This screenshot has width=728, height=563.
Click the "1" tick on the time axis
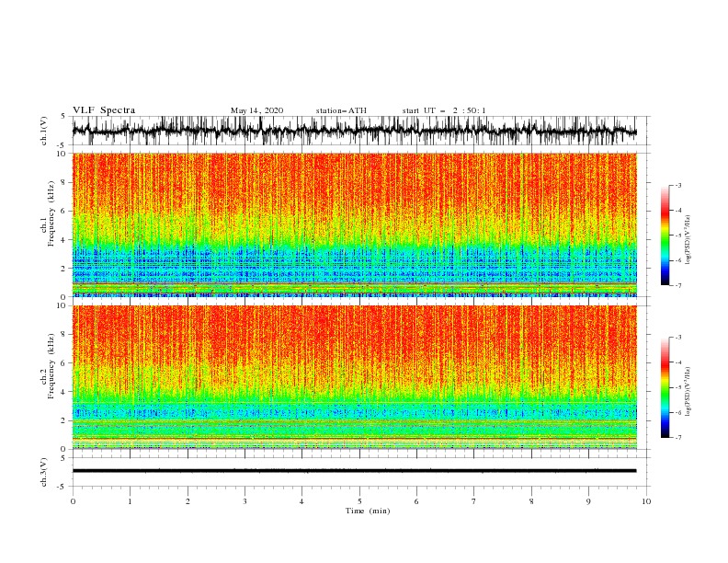130,501
